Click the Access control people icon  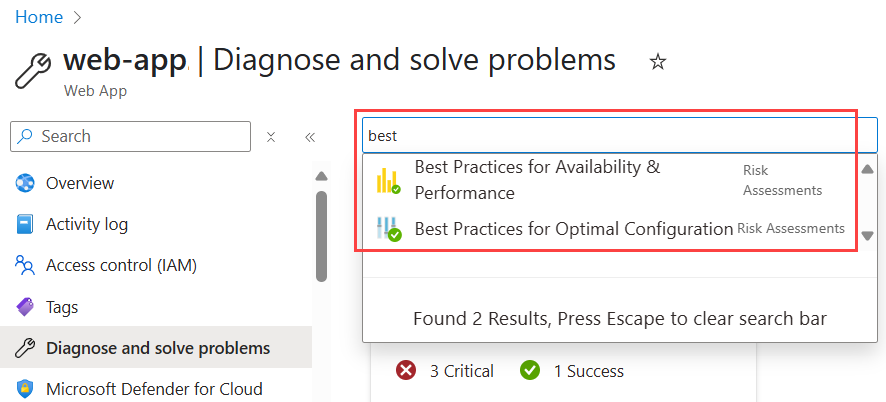(x=25, y=265)
